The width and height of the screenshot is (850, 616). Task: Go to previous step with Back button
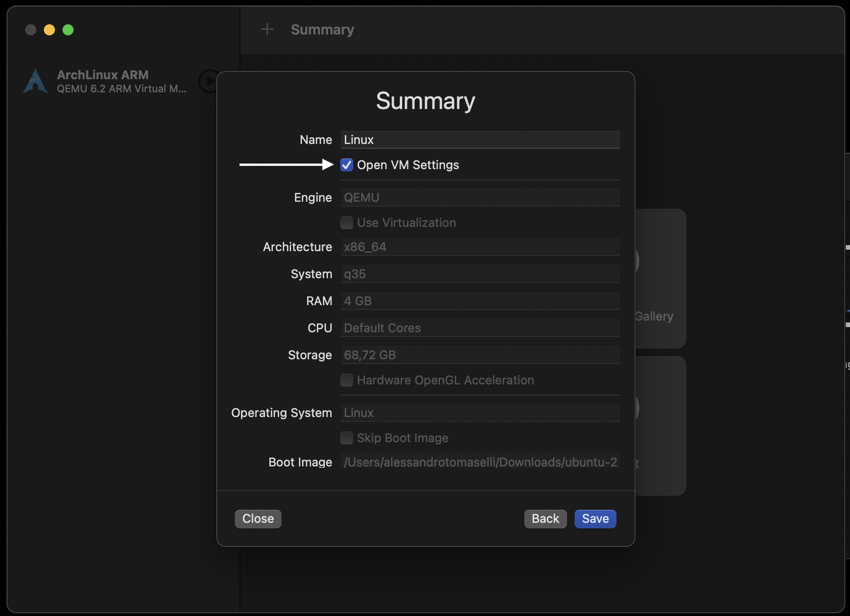545,519
